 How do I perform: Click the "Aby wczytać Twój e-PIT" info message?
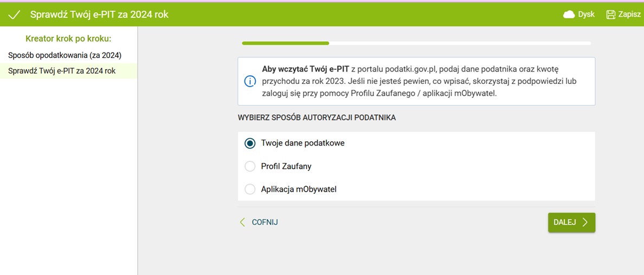pyautogui.click(x=417, y=81)
